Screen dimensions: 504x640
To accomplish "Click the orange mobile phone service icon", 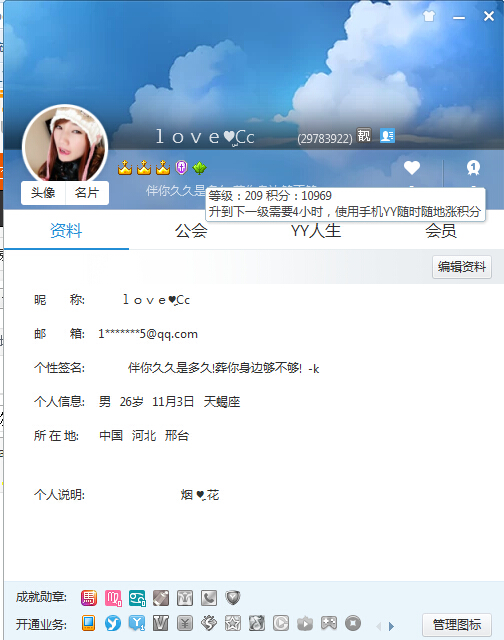I will (x=89, y=623).
